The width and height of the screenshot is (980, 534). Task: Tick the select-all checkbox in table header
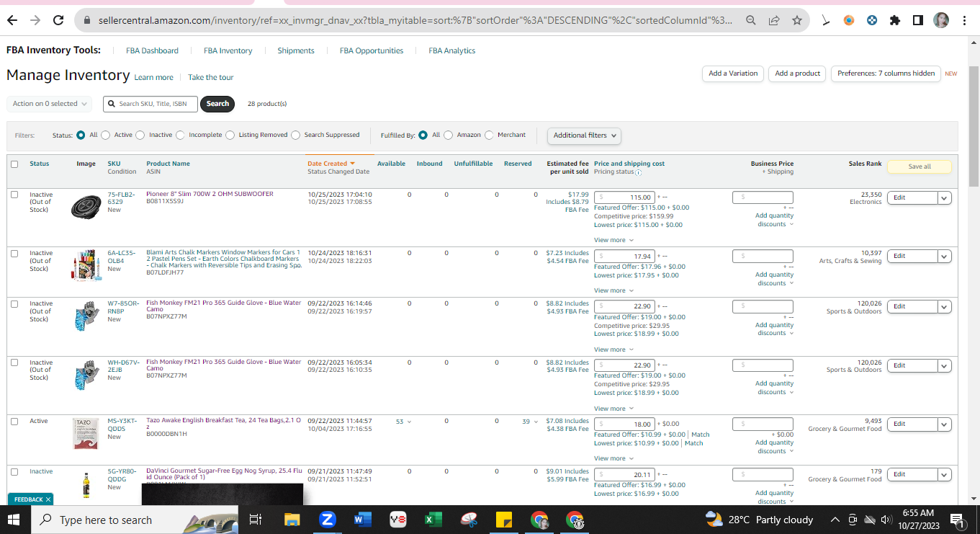coord(14,164)
